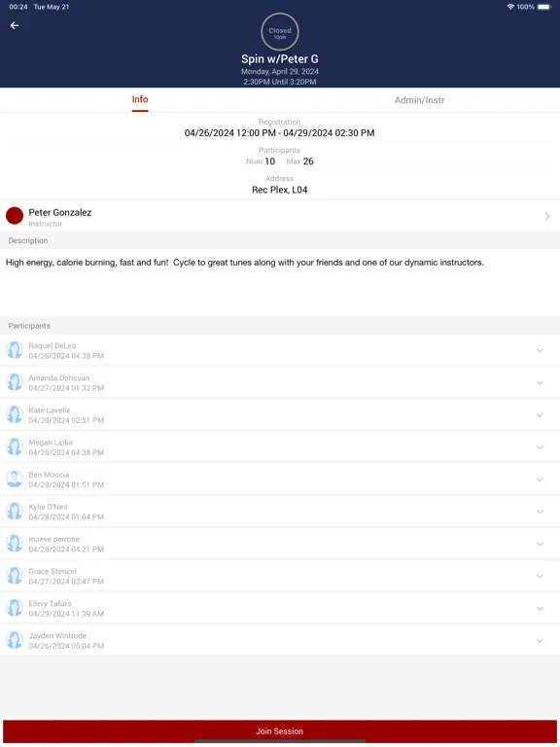Tap Kate Lavelle's avatar icon
Screen dimensions: 560x747
[x=15, y=414]
